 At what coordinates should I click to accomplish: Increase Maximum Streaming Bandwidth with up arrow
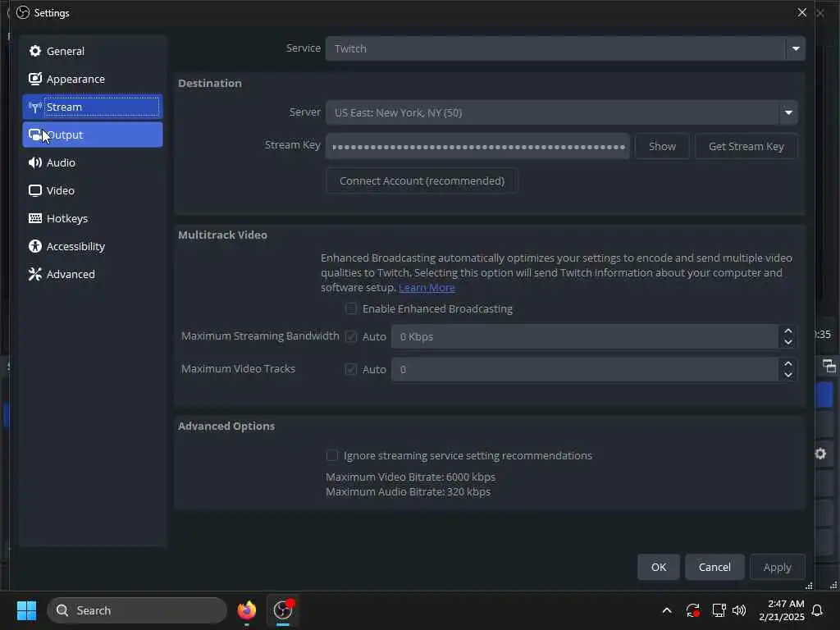point(788,331)
